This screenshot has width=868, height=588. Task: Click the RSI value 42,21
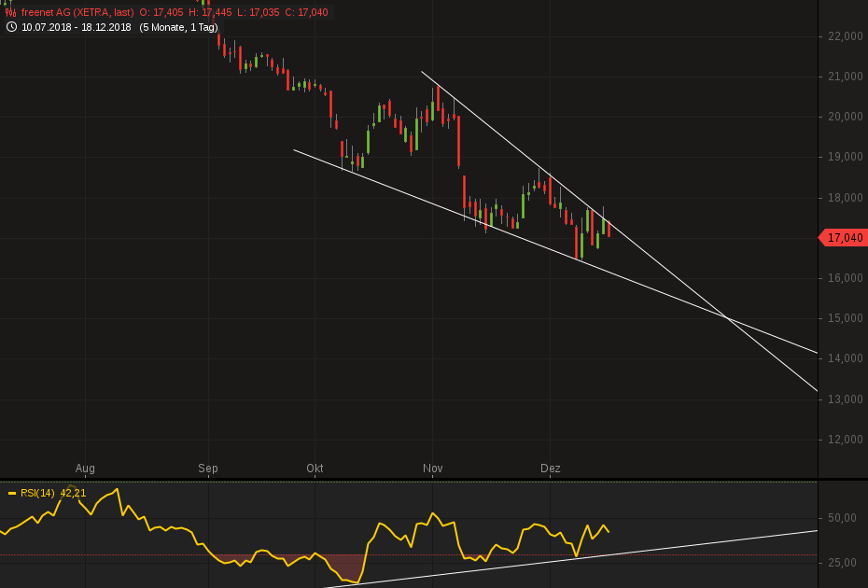click(73, 493)
